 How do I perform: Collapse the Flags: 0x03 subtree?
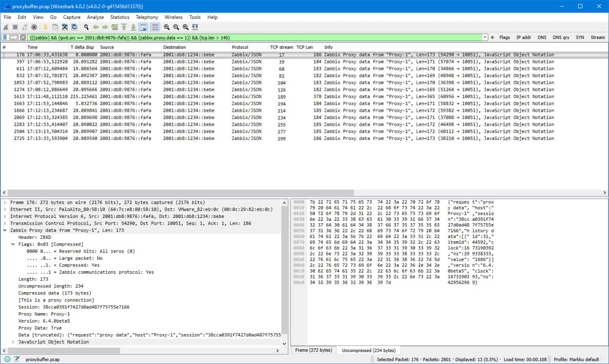click(x=13, y=244)
